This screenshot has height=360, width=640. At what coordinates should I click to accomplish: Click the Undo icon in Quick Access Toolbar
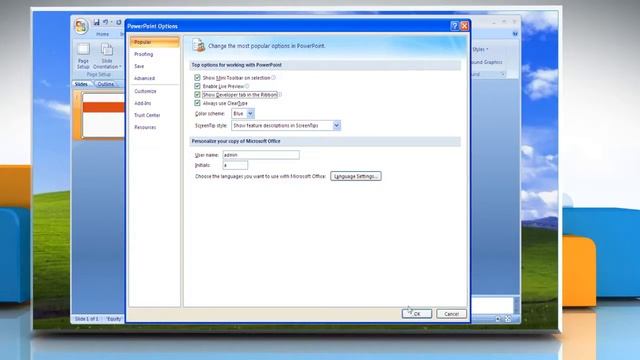106,22
